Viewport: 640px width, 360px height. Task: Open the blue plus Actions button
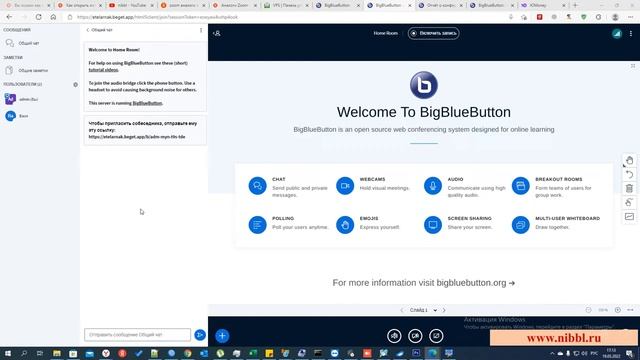pos(222,336)
